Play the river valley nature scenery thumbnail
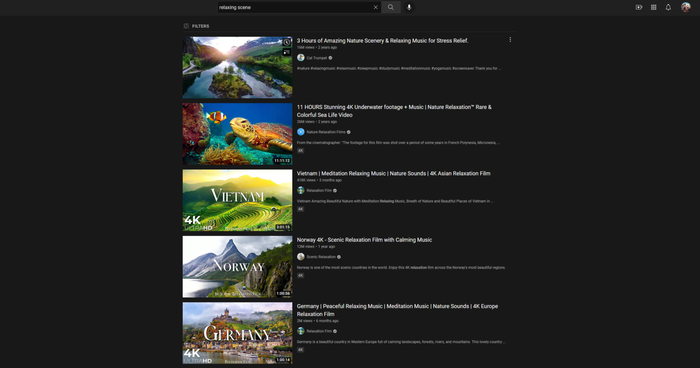 coord(237,67)
